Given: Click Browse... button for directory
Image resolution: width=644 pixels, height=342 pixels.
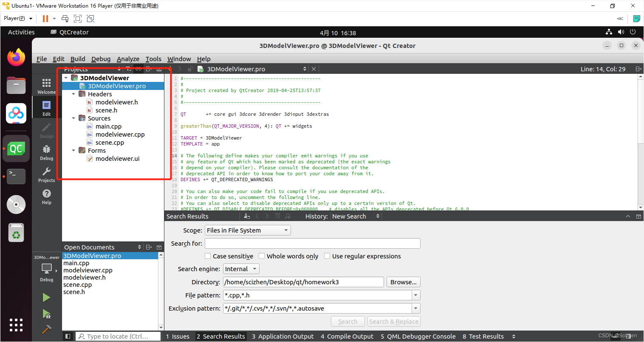Looking at the screenshot, I should (x=403, y=282).
